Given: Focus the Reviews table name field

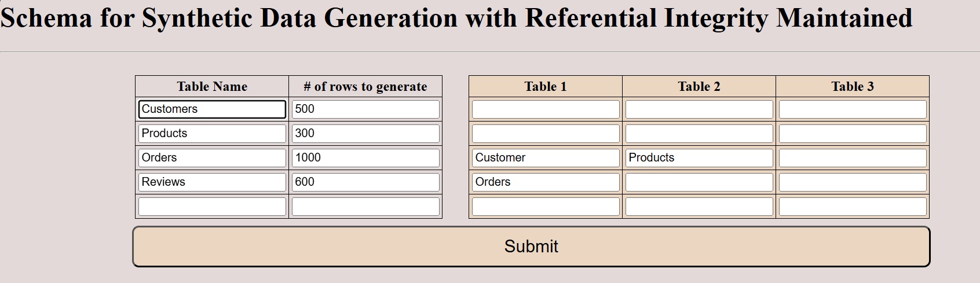Looking at the screenshot, I should pos(212,182).
